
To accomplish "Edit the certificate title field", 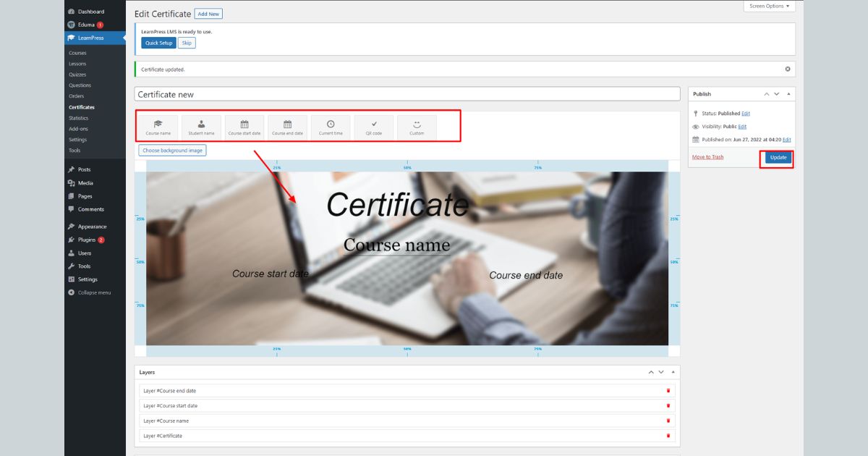I will (x=407, y=94).
